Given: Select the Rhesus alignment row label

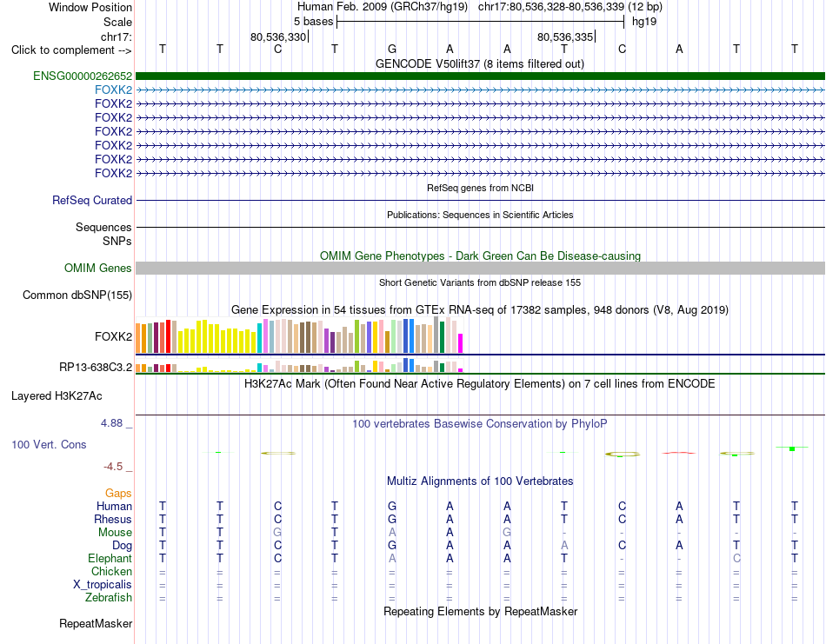Looking at the screenshot, I should [x=113, y=519].
